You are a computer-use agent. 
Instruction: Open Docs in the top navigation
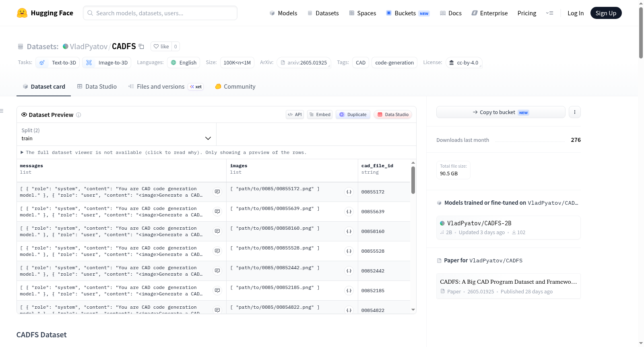coord(451,13)
